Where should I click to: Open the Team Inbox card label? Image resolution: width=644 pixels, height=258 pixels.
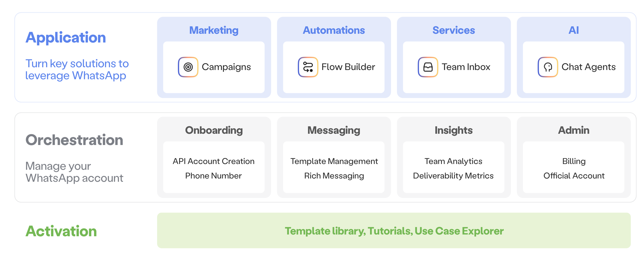[466, 67]
